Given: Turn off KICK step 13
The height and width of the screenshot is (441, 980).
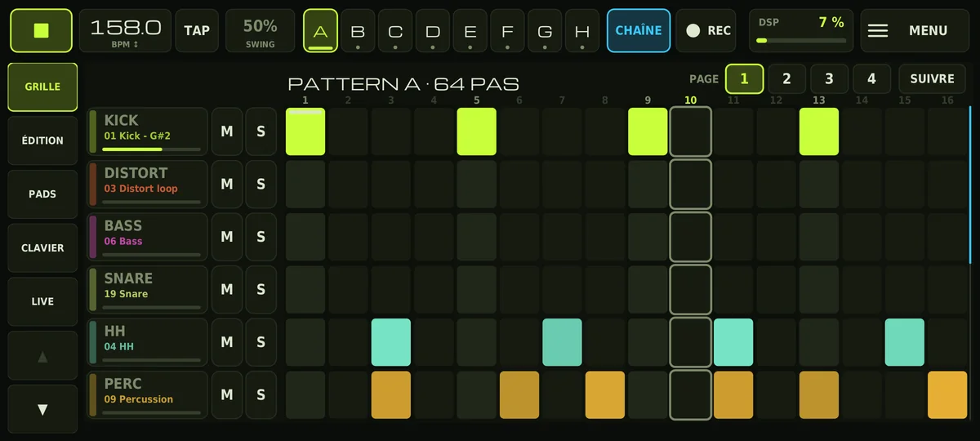Looking at the screenshot, I should 819,131.
